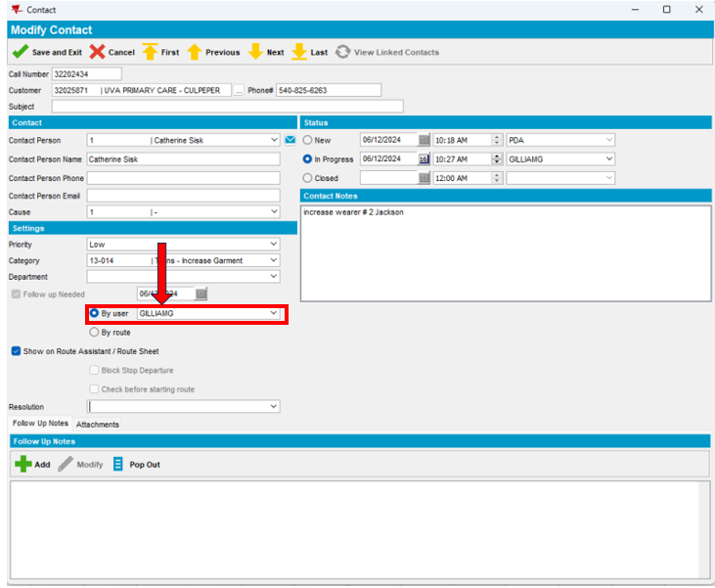The image size is (715, 588).
Task: Toggle Block Stop Departure checkbox
Action: [94, 370]
